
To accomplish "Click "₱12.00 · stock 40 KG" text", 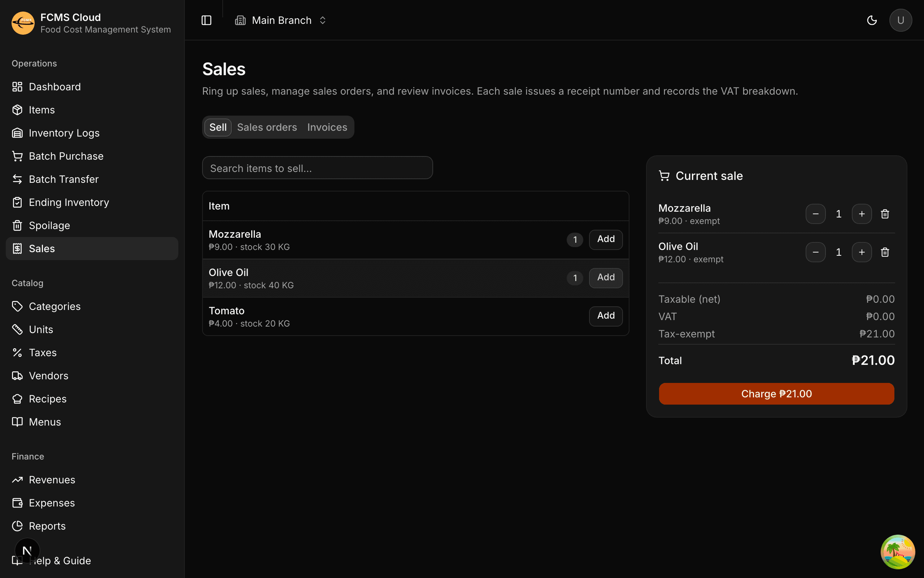I will (x=251, y=285).
